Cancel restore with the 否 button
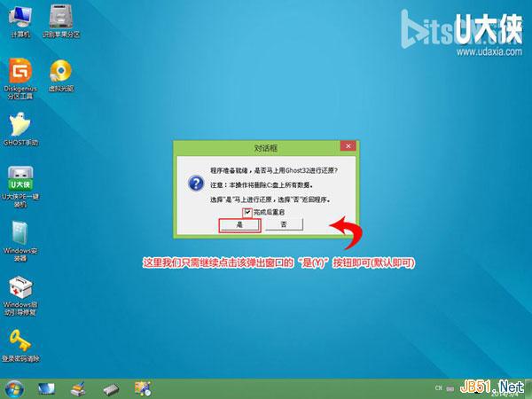The height and width of the screenshot is (399, 532). coord(284,224)
